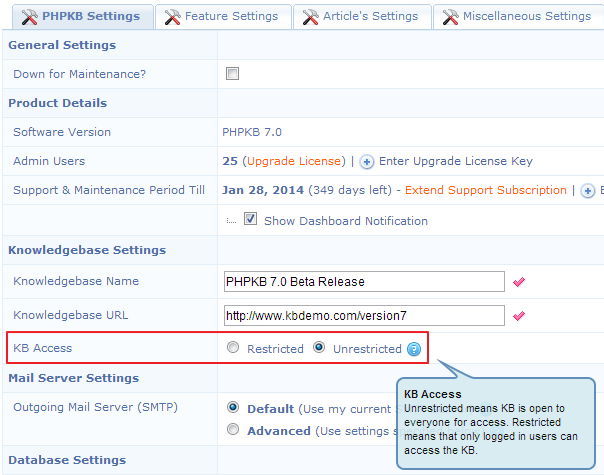The height and width of the screenshot is (475, 604).
Task: Click tools icon on PHPKB Settings tab
Action: [x=30, y=17]
